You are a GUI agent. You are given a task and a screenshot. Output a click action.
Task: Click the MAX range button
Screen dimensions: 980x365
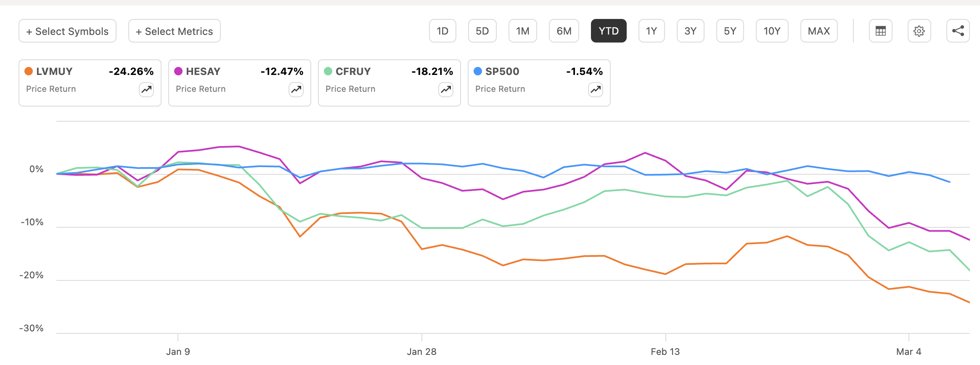point(818,31)
